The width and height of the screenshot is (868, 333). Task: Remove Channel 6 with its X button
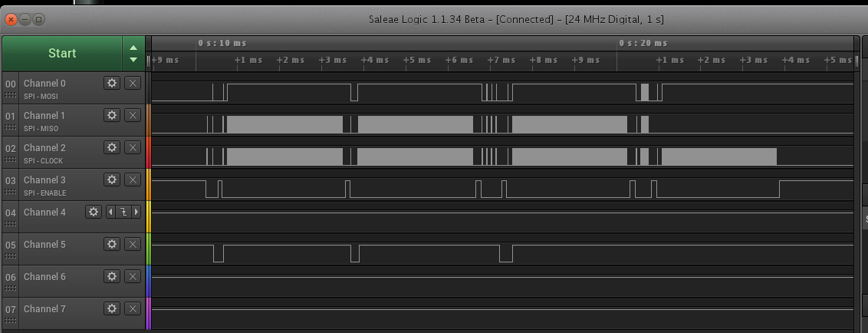point(133,276)
